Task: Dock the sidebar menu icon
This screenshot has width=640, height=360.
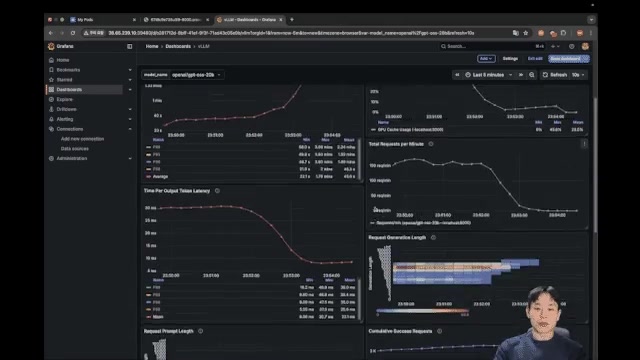Action: tap(130, 47)
